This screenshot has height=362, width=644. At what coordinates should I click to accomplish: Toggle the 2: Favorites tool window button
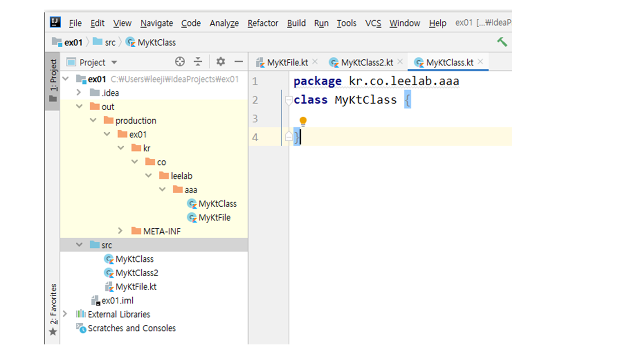[x=53, y=309]
